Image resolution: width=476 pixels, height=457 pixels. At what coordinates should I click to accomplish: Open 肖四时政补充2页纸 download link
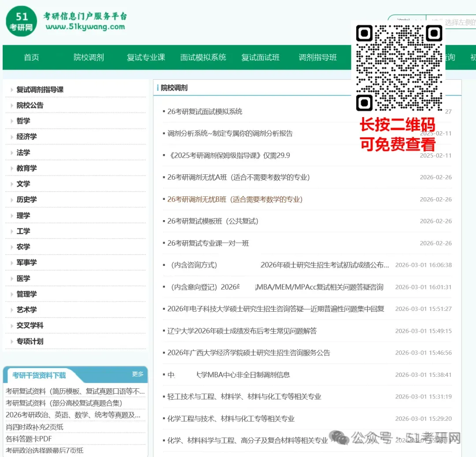[34, 427]
